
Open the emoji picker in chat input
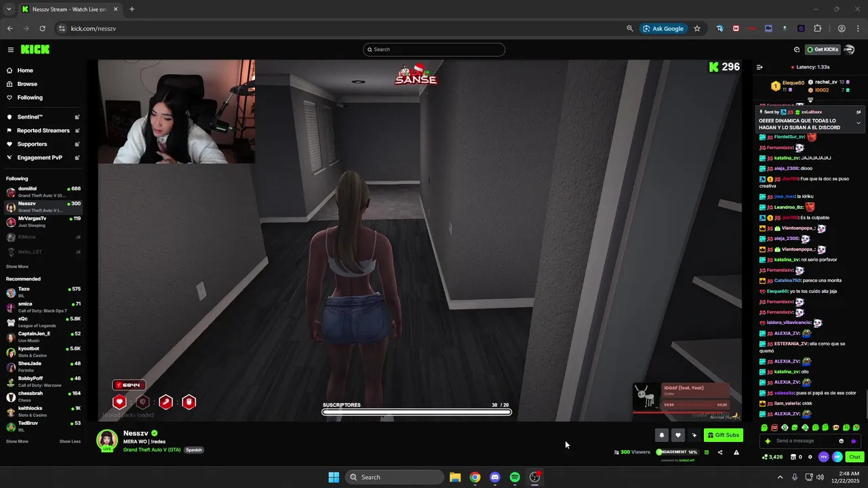[842, 441]
